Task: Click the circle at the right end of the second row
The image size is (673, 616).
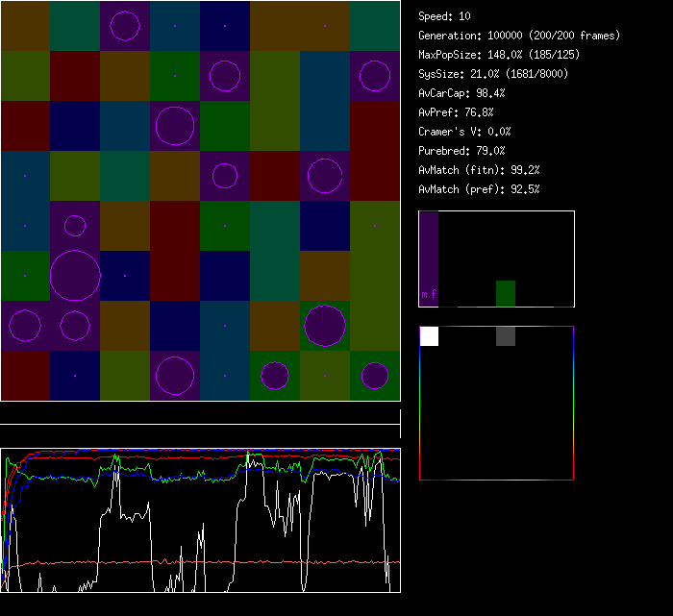Action: coord(375,75)
